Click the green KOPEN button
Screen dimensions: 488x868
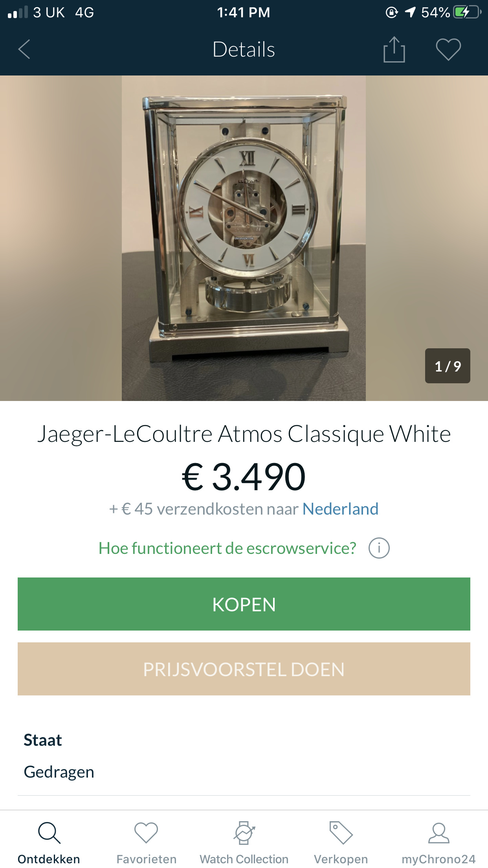(x=244, y=604)
